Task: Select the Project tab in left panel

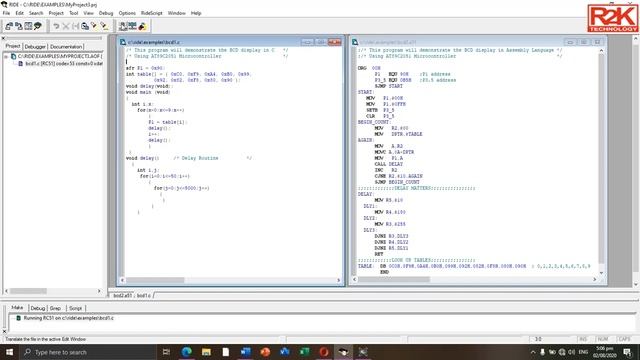Action: coord(13,46)
